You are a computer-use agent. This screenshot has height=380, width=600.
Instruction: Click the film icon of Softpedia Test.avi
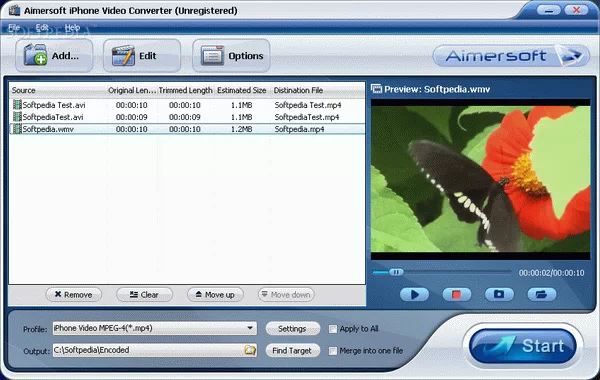click(x=17, y=104)
